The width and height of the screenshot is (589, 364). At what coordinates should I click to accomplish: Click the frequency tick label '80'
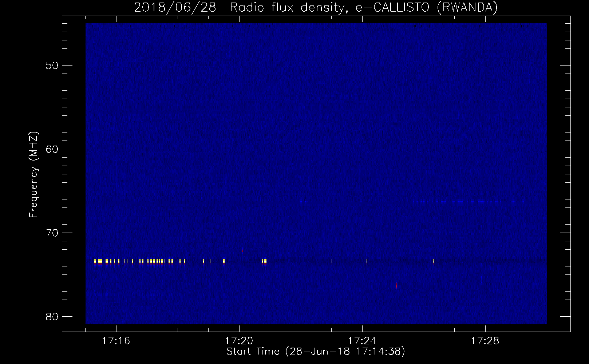52,317
